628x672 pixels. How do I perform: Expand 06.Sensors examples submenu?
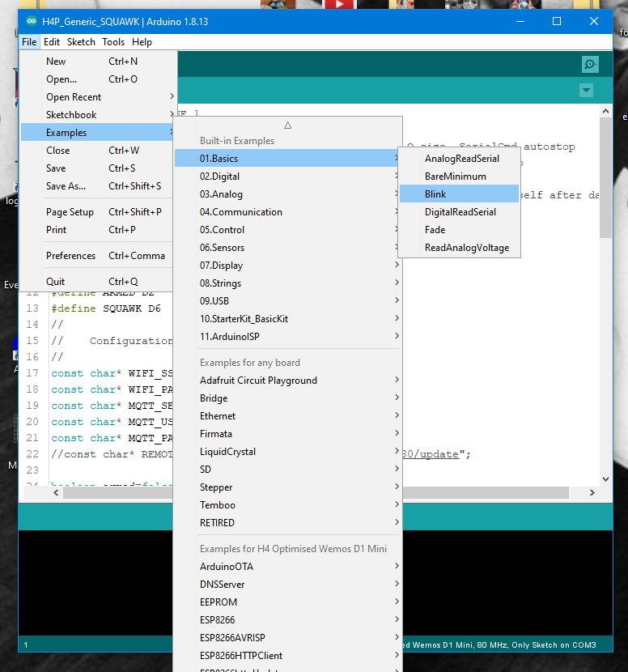(x=288, y=248)
